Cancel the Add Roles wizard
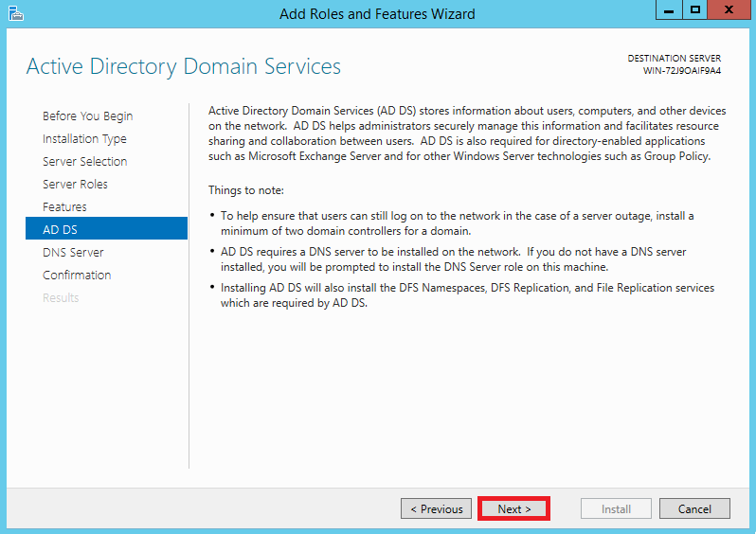 click(x=694, y=509)
